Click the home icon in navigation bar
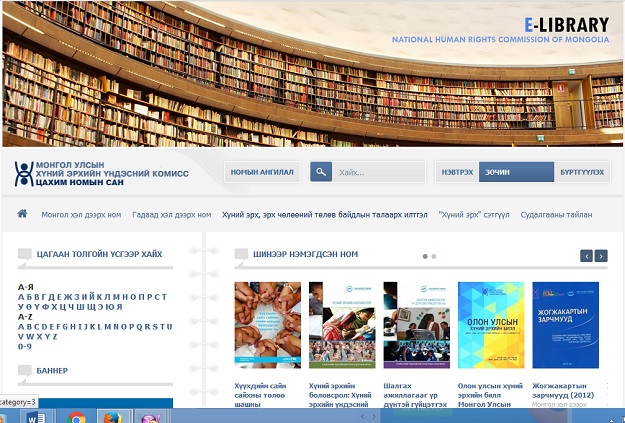 point(21,214)
